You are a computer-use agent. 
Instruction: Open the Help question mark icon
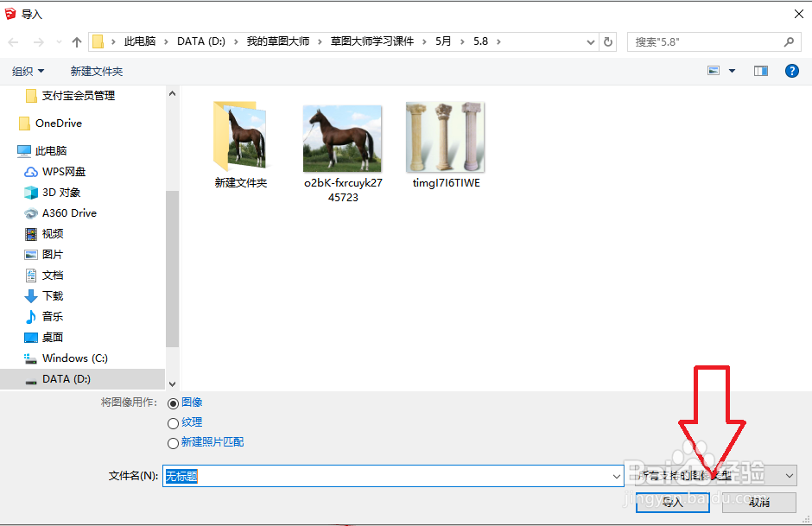[x=792, y=71]
